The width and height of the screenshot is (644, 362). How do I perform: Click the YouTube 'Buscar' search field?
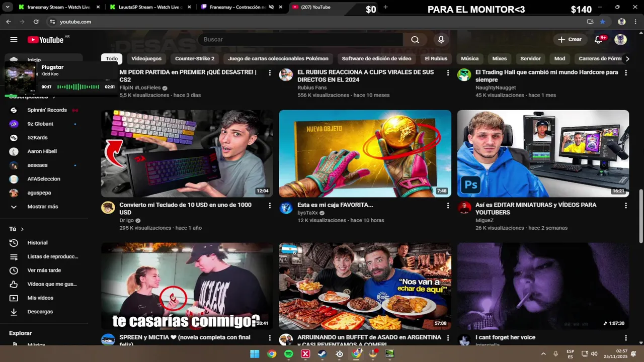pos(300,40)
